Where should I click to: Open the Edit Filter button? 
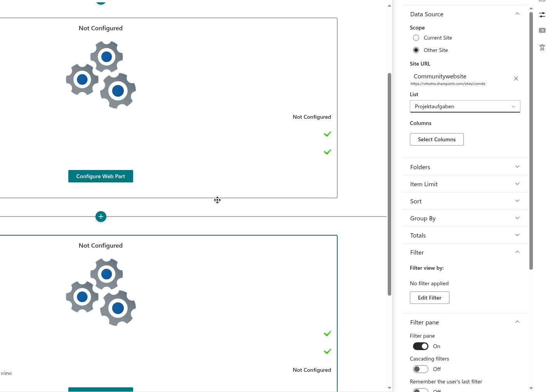pos(430,298)
